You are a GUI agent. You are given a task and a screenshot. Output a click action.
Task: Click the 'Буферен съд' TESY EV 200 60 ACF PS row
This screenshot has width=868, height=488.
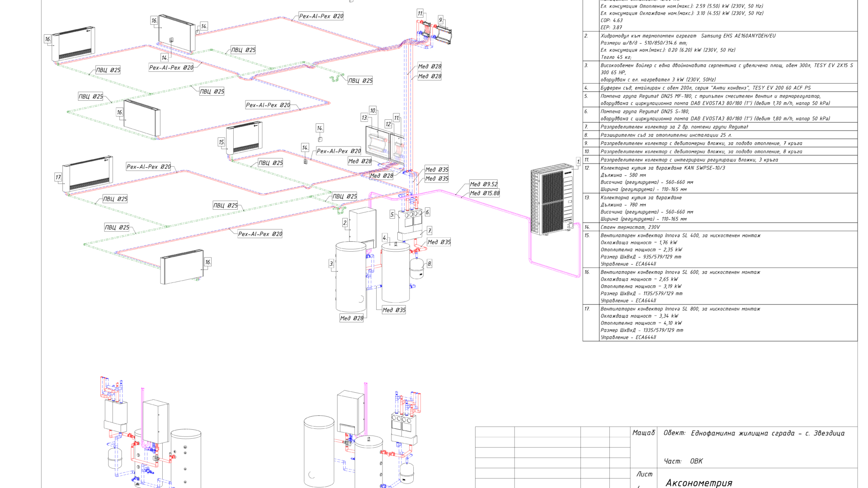tap(720, 88)
